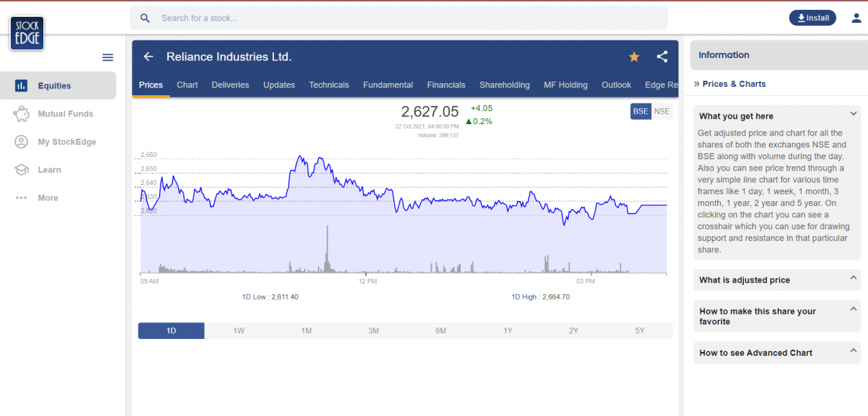Open the Financials tab
Screen dimensions: 868x416
pos(446,85)
